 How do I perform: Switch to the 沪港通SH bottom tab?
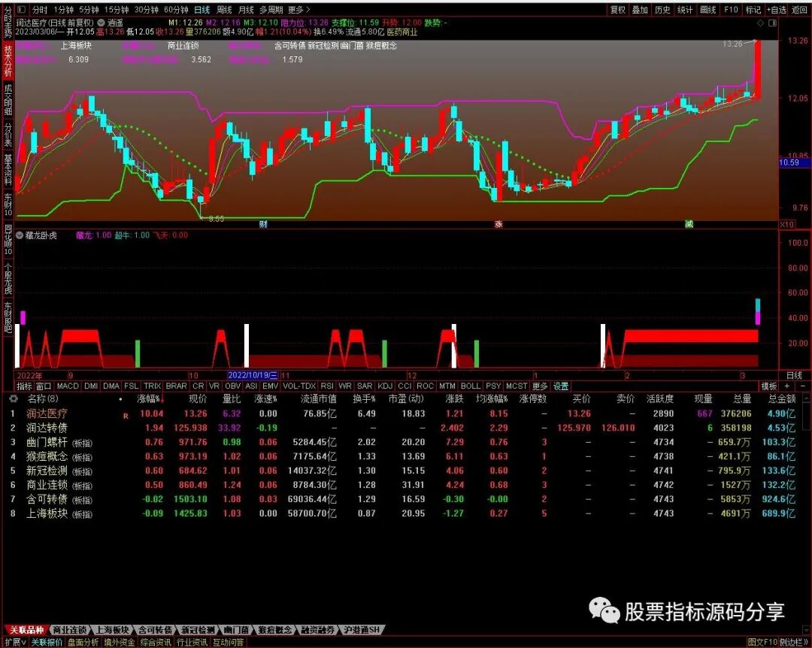pyautogui.click(x=361, y=630)
